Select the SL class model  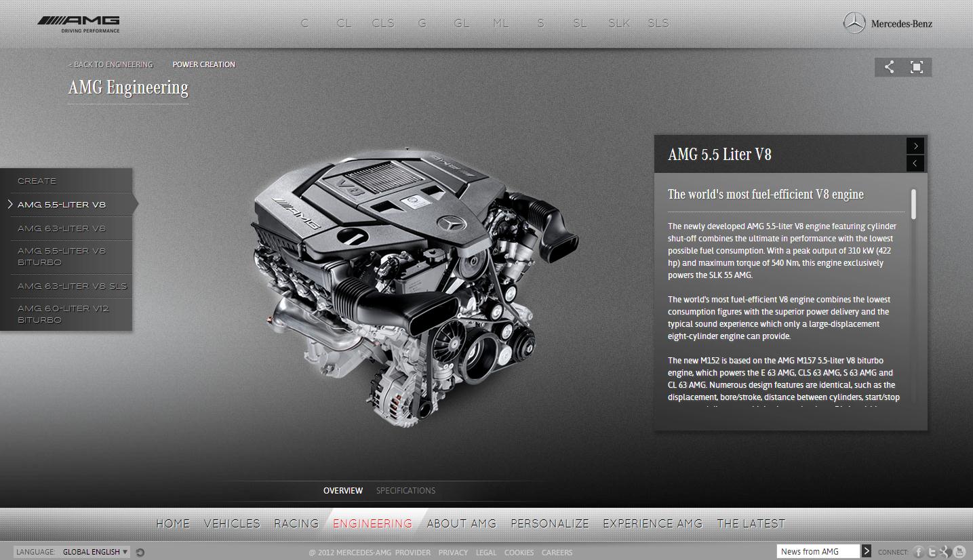click(x=580, y=23)
